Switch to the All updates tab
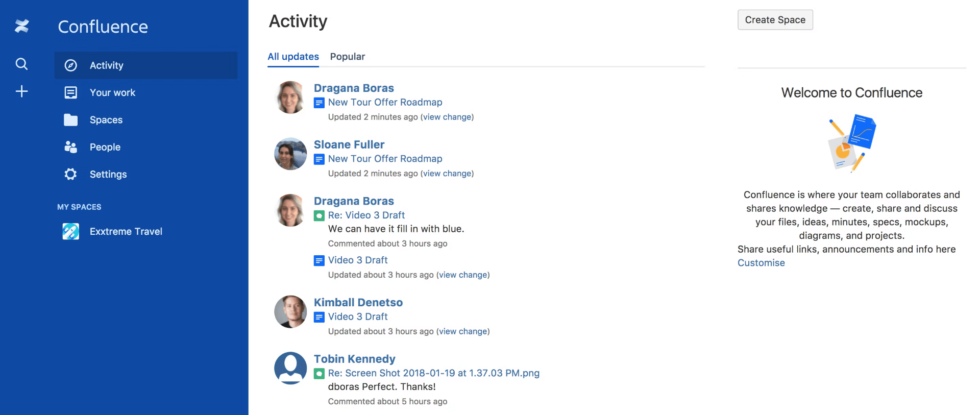The width and height of the screenshot is (980, 415). [x=293, y=57]
